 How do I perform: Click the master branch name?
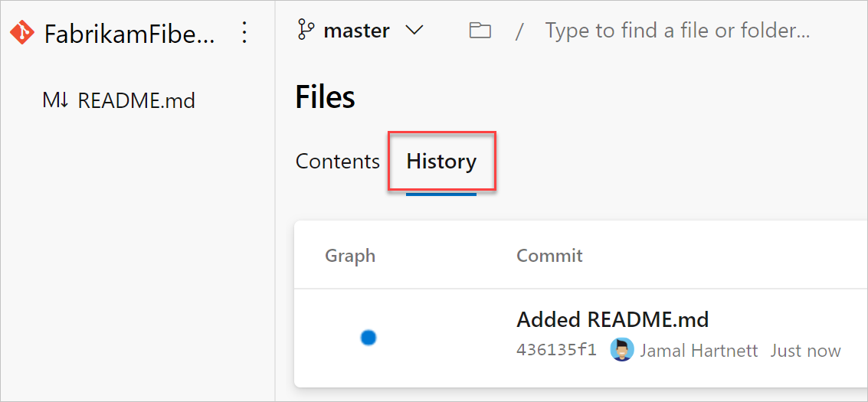tap(356, 31)
